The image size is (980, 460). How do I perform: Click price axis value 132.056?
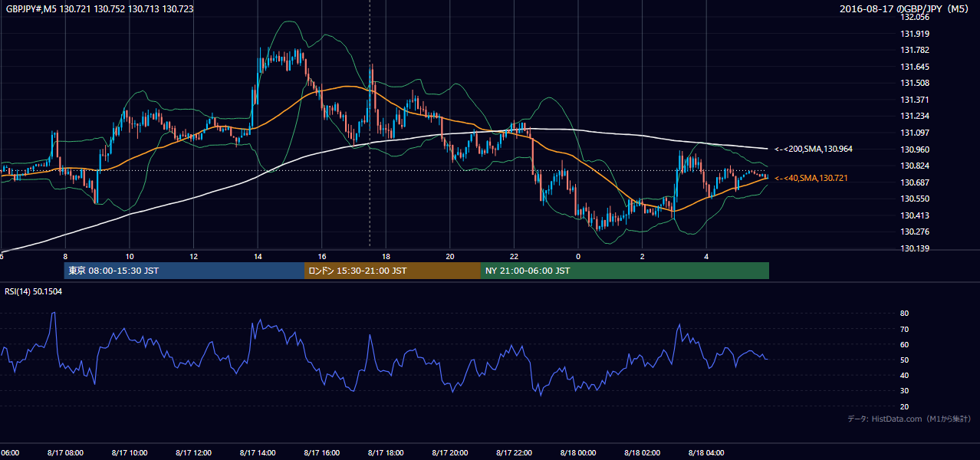916,17
